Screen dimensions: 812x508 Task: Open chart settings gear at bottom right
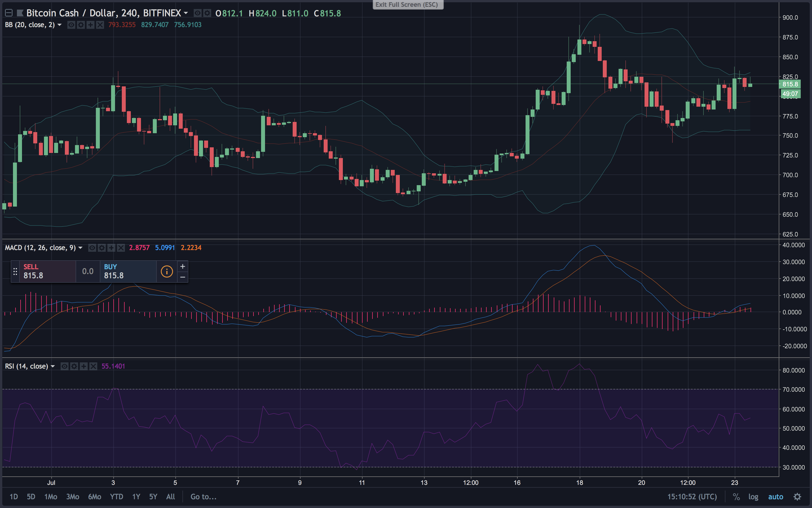797,497
